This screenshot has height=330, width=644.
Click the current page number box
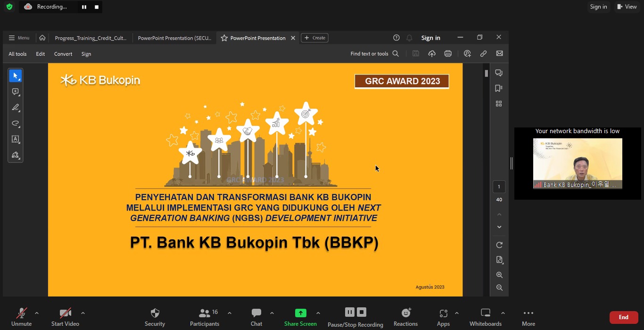tap(499, 187)
